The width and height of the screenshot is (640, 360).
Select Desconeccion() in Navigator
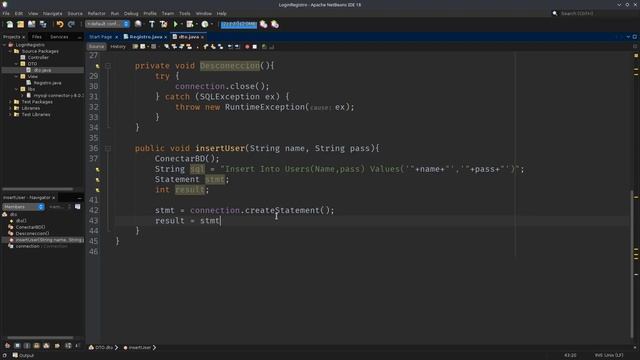tap(32, 233)
